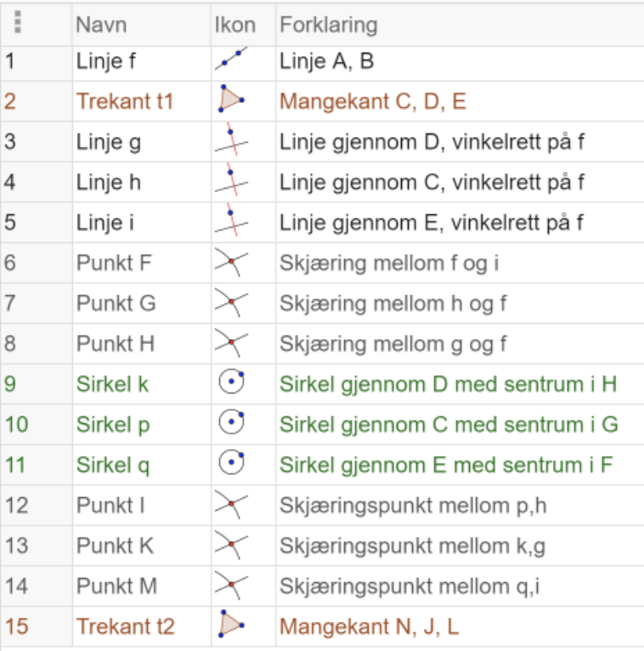Select the Punkt G name cell
The width and height of the screenshot is (644, 651).
pos(116,303)
